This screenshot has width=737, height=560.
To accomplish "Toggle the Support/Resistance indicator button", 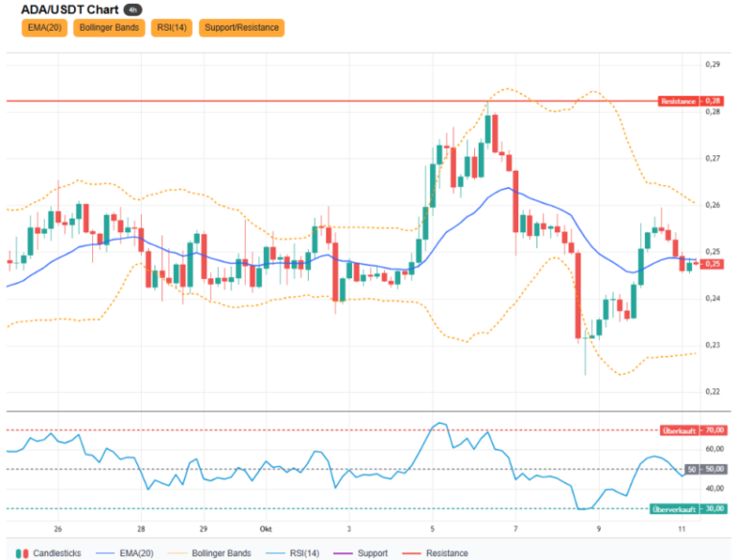I will click(x=242, y=28).
